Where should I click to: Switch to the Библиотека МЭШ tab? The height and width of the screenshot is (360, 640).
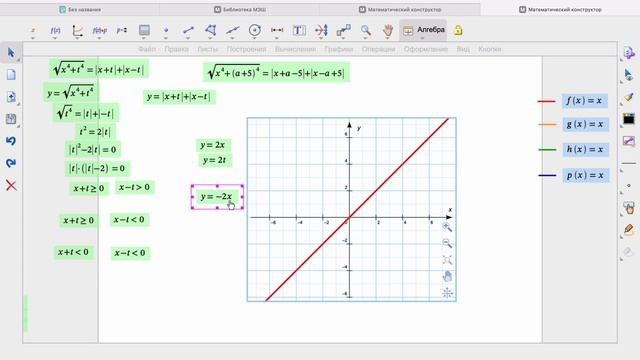(240, 9)
